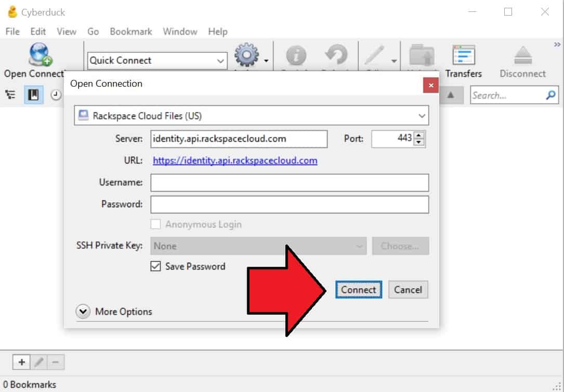Image resolution: width=564 pixels, height=392 pixels.
Task: Open the File menu
Action: tap(12, 32)
